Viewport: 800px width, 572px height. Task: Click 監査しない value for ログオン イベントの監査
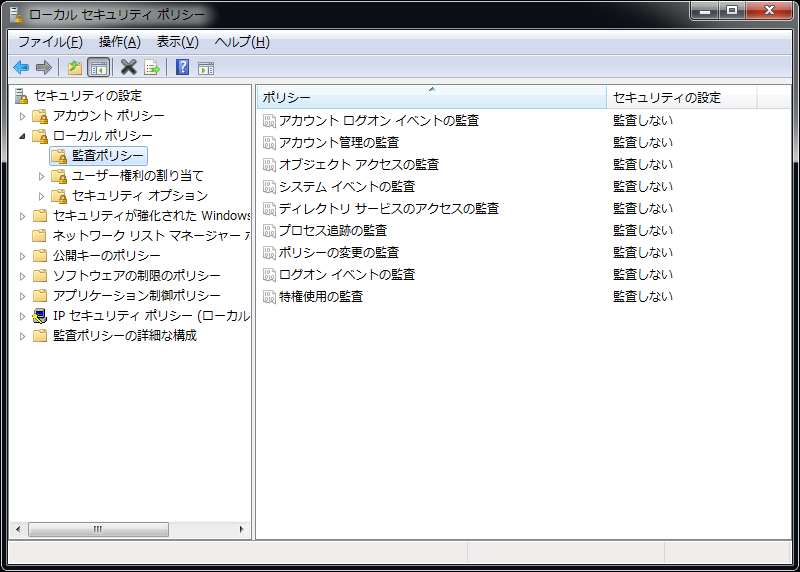pyautogui.click(x=643, y=275)
